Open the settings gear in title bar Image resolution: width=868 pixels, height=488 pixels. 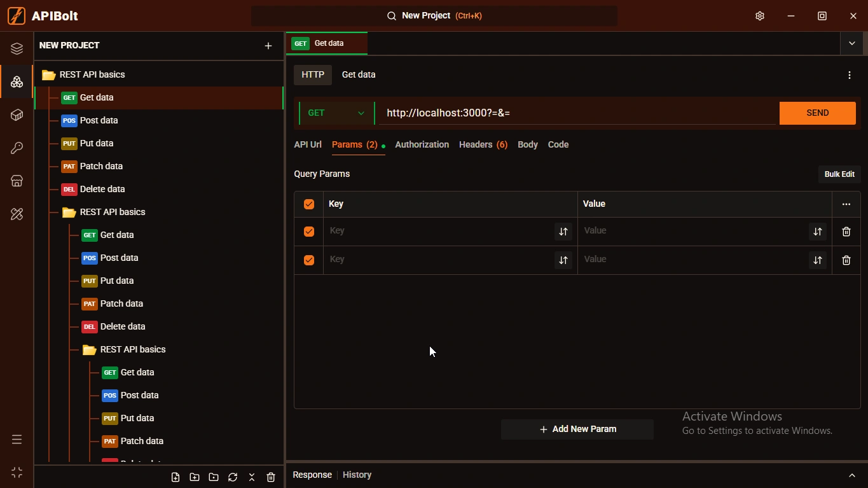(759, 16)
